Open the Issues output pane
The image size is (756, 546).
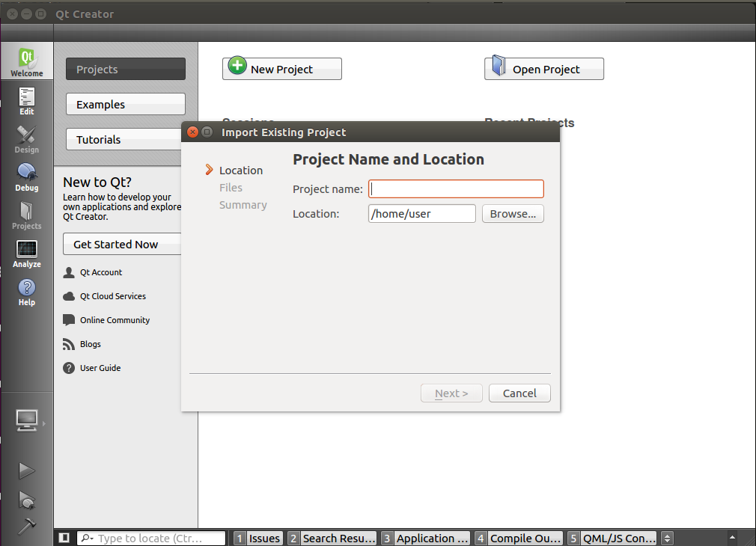pyautogui.click(x=258, y=539)
